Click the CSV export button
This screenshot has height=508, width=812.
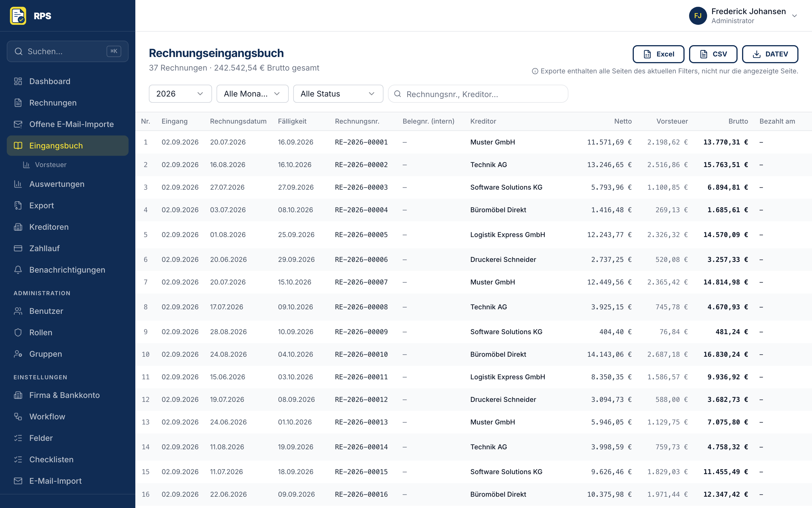pos(713,54)
